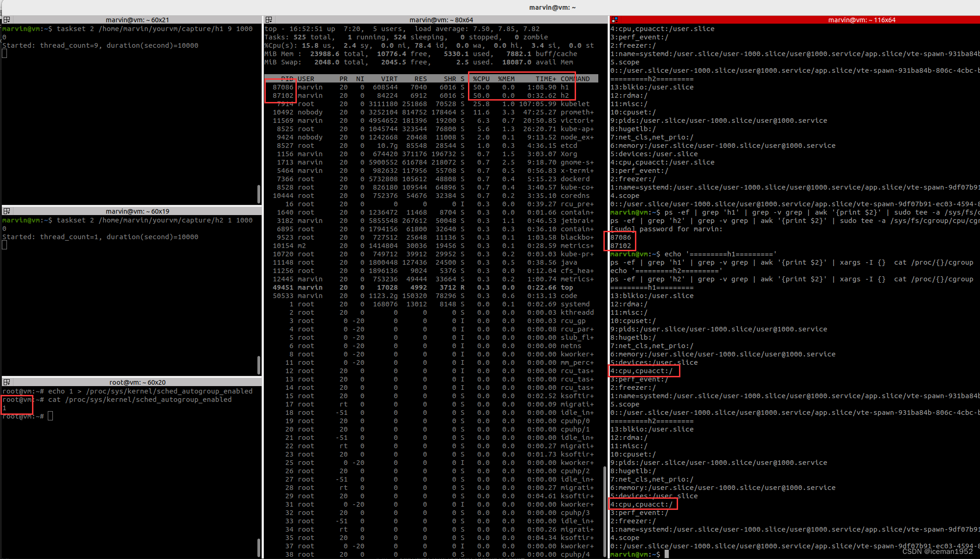The image size is (980, 559).
Task: Click the 4:cpu,cpuacct:/user.slice line at top
Action: [662, 29]
